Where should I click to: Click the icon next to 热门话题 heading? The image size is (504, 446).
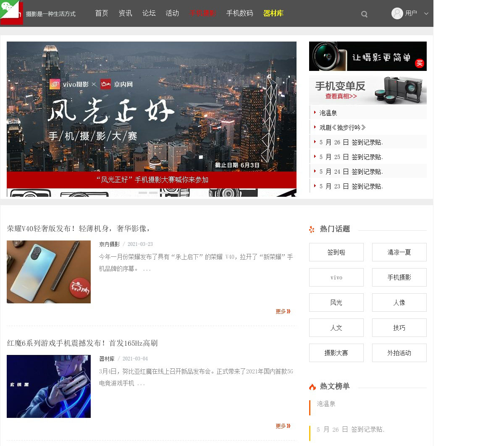(312, 230)
